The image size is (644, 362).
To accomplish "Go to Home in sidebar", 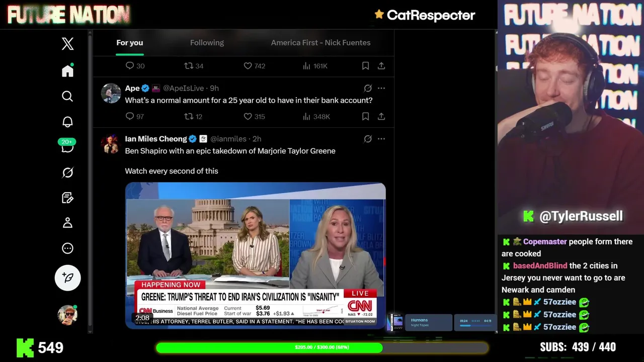I will coord(67,71).
